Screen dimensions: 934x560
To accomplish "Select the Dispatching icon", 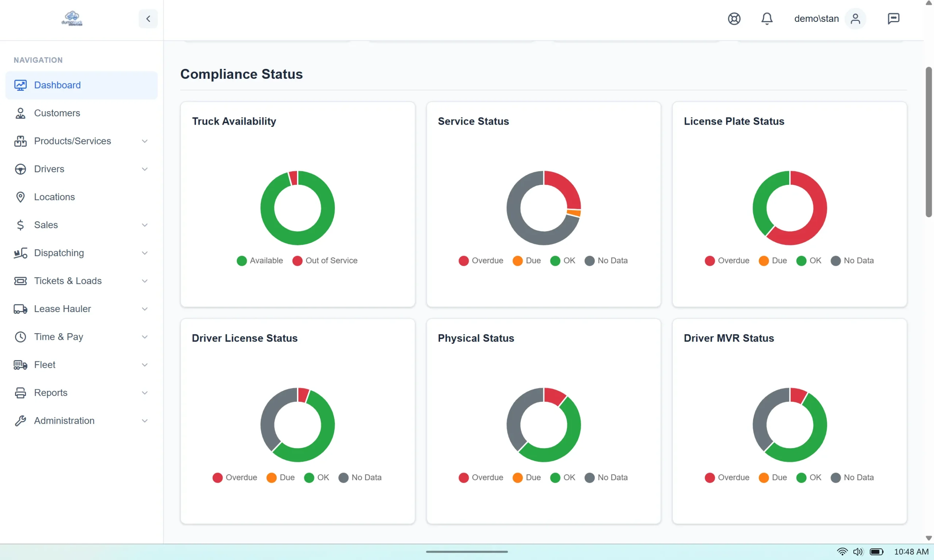I will click(20, 253).
